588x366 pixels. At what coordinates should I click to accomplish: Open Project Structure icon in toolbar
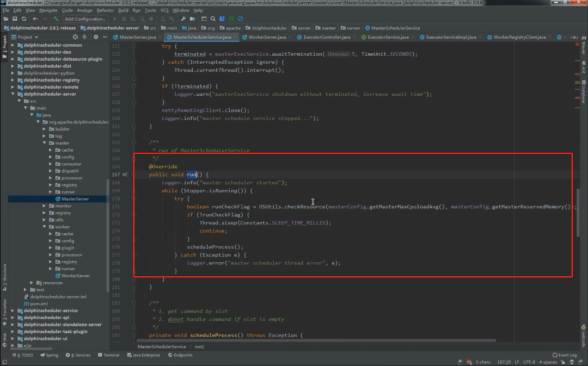192,18
